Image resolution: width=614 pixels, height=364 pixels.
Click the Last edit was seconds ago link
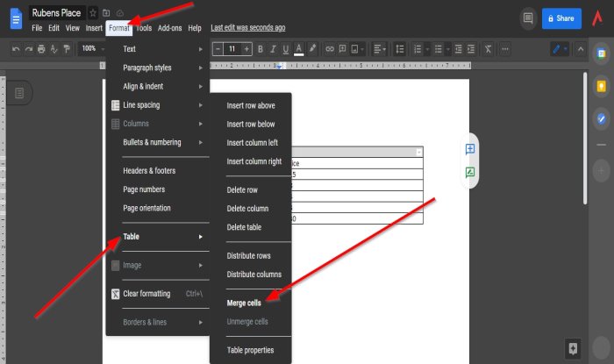pyautogui.click(x=248, y=27)
